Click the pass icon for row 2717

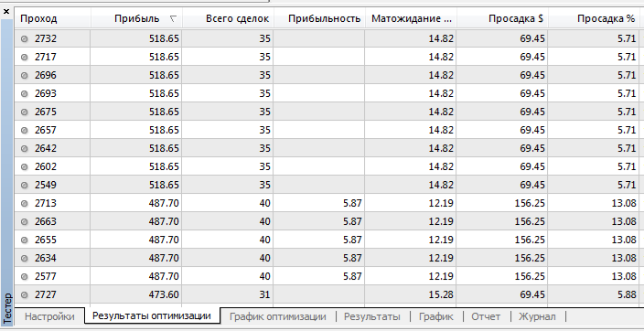24,57
